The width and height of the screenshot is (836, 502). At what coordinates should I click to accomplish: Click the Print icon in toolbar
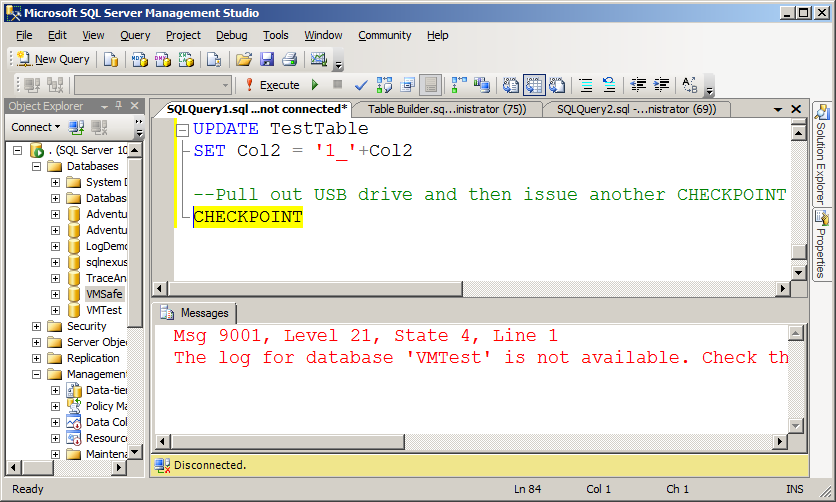[290, 59]
